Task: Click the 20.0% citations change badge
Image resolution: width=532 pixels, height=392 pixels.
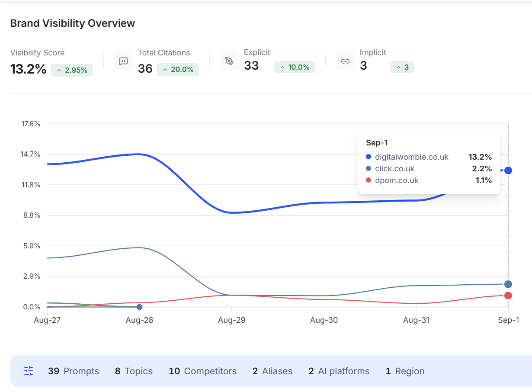Action: tap(178, 69)
